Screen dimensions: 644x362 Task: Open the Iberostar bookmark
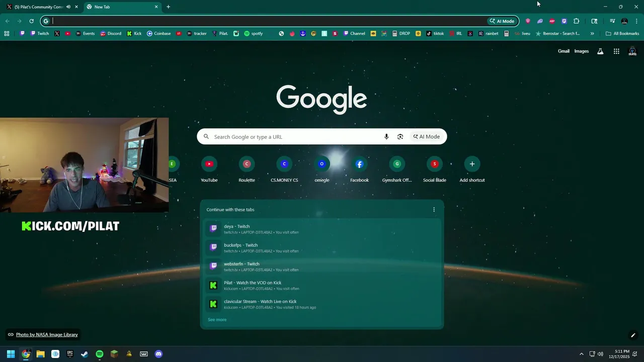point(557,34)
